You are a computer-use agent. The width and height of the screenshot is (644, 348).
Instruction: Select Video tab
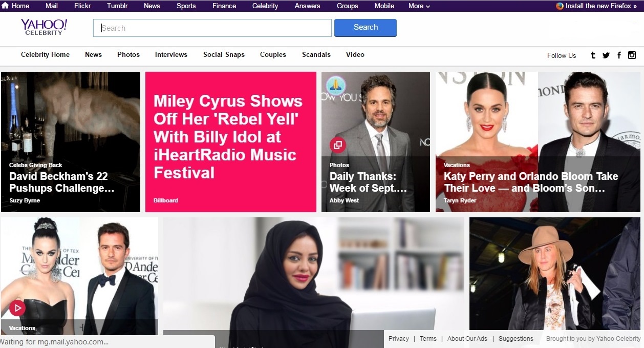(355, 54)
